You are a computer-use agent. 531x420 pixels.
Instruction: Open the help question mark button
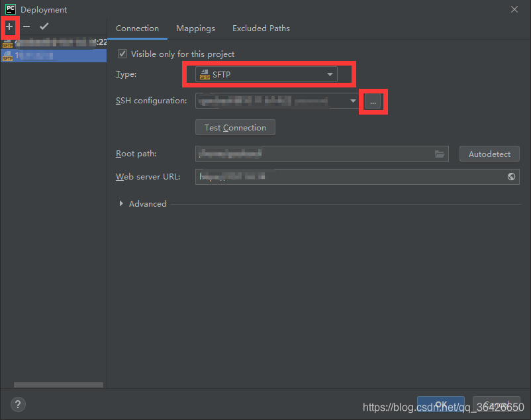(18, 404)
